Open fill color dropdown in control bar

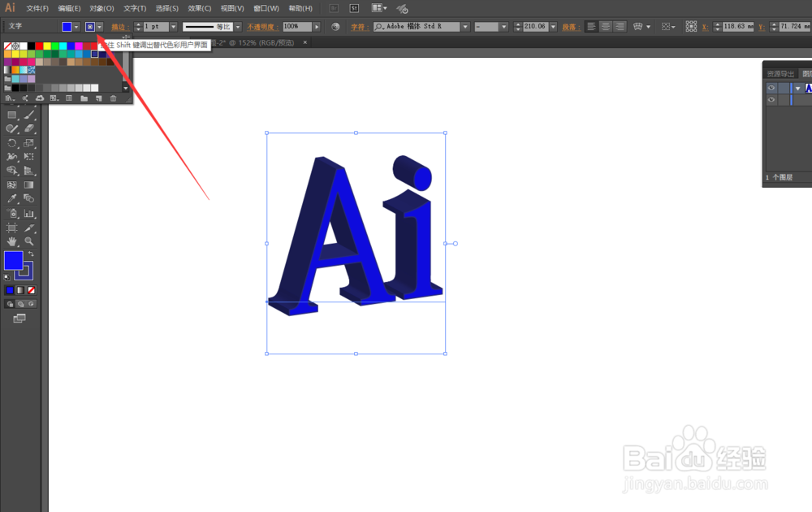pos(76,27)
